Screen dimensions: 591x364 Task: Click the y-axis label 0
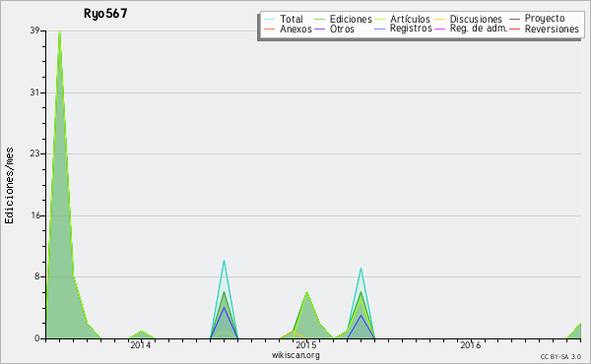click(x=37, y=338)
